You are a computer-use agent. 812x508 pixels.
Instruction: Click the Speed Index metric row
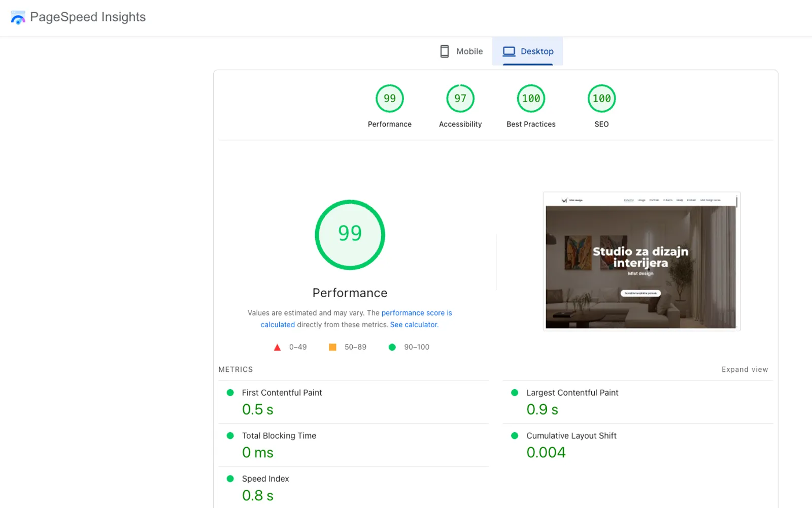coord(265,479)
